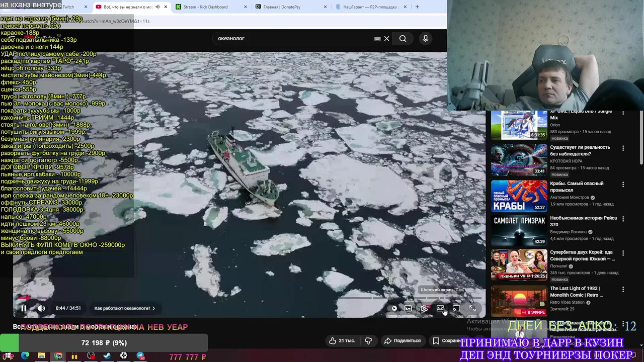Open 'Супербитва двух Корей' video title

tap(582, 255)
